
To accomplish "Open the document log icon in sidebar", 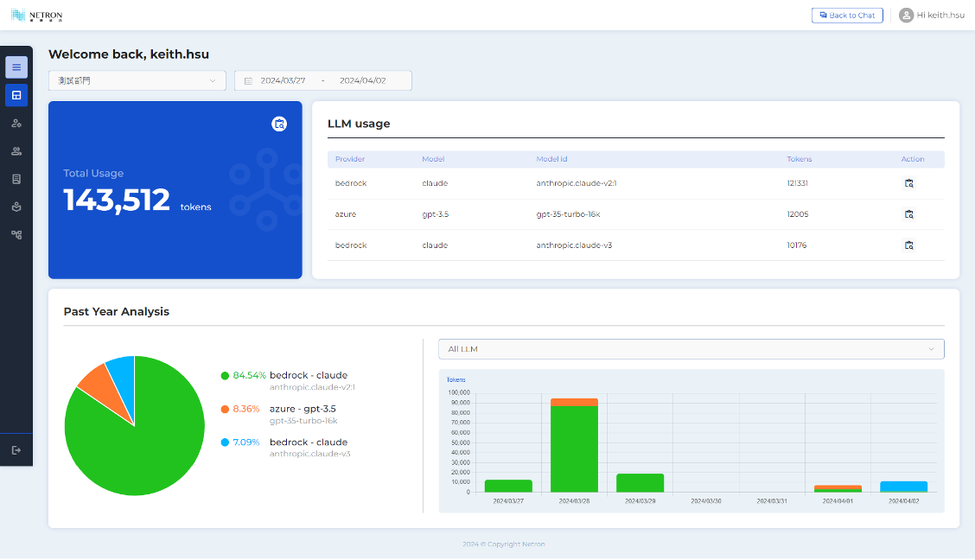I will click(x=16, y=179).
